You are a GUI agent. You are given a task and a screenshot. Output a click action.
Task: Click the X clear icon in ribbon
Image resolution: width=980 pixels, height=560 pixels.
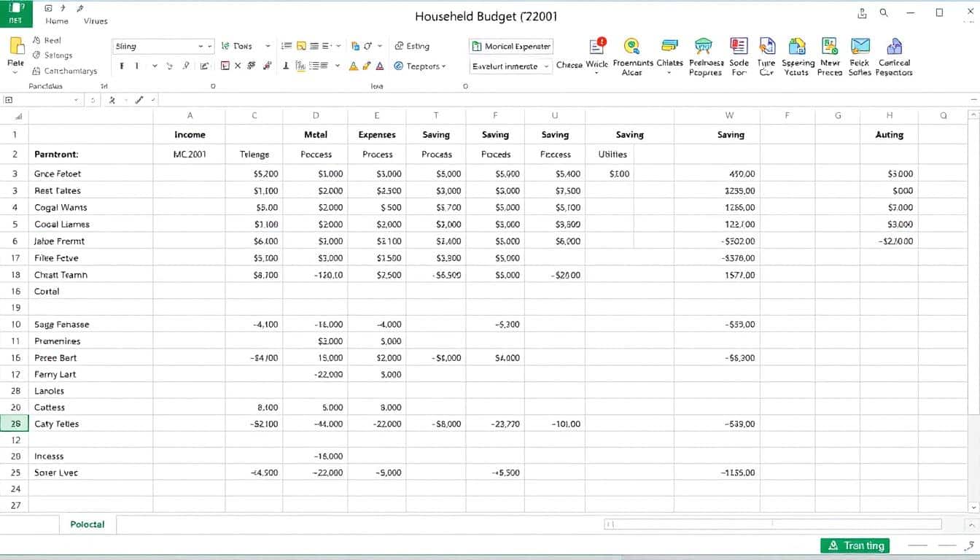click(x=238, y=66)
